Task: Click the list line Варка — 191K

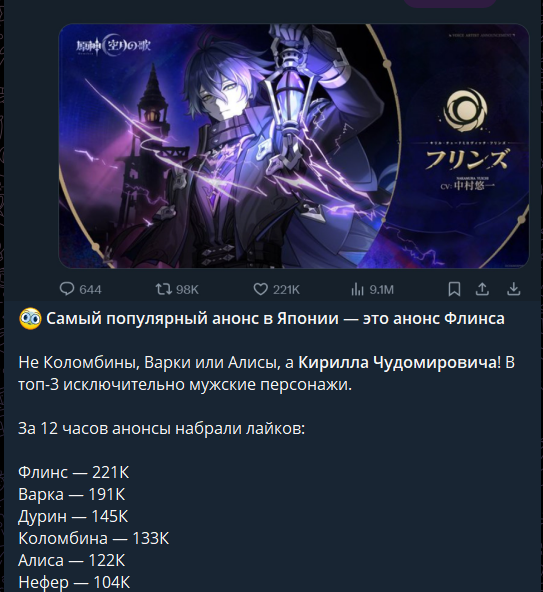Action: (71, 495)
